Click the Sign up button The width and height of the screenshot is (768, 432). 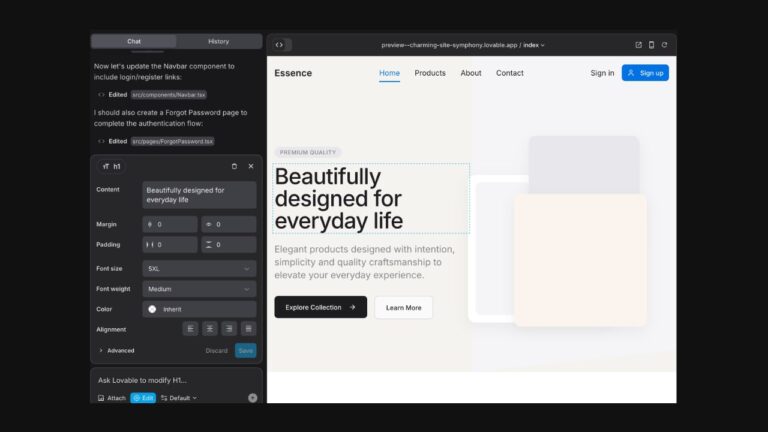coord(645,73)
